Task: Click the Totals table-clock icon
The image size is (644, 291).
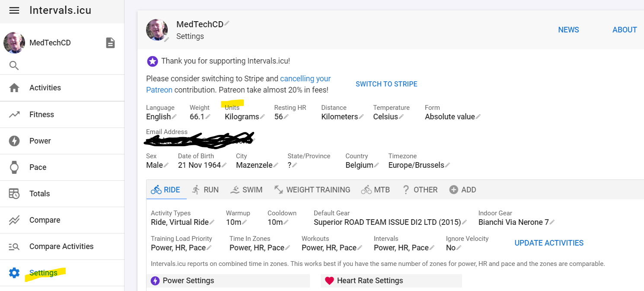Action: click(14, 194)
